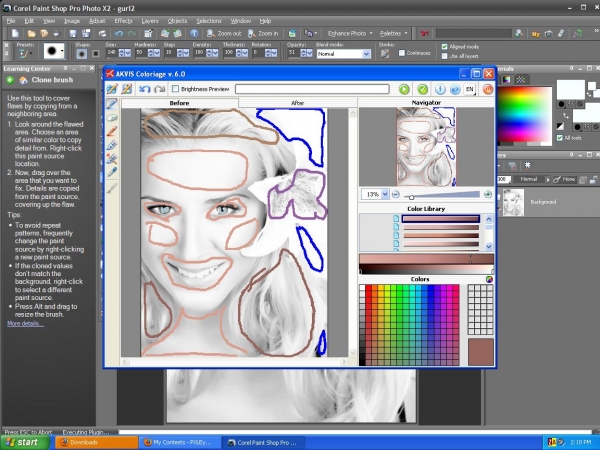Image resolution: width=600 pixels, height=450 pixels.
Task: Click the Materials rainbow color picker
Action: (x=525, y=116)
